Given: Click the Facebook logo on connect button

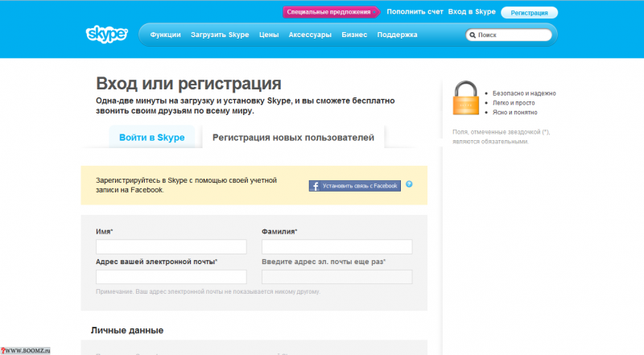Looking at the screenshot, I should click(315, 186).
